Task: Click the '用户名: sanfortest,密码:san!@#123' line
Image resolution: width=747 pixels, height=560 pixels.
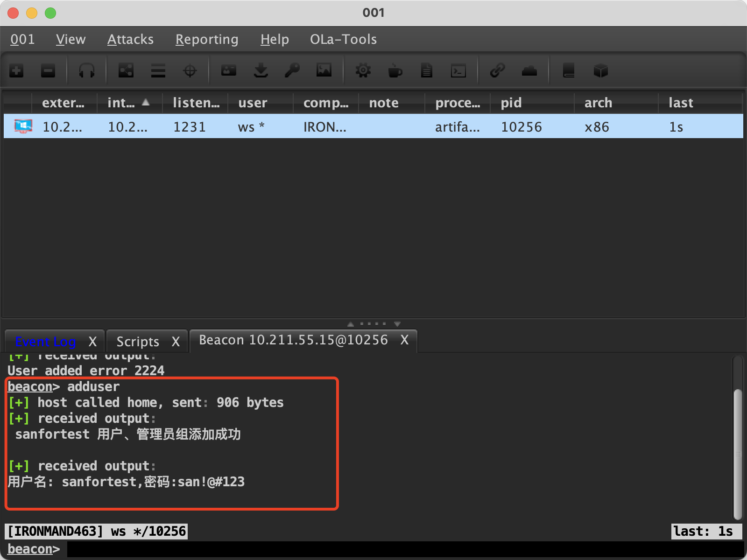Action: pos(126,482)
